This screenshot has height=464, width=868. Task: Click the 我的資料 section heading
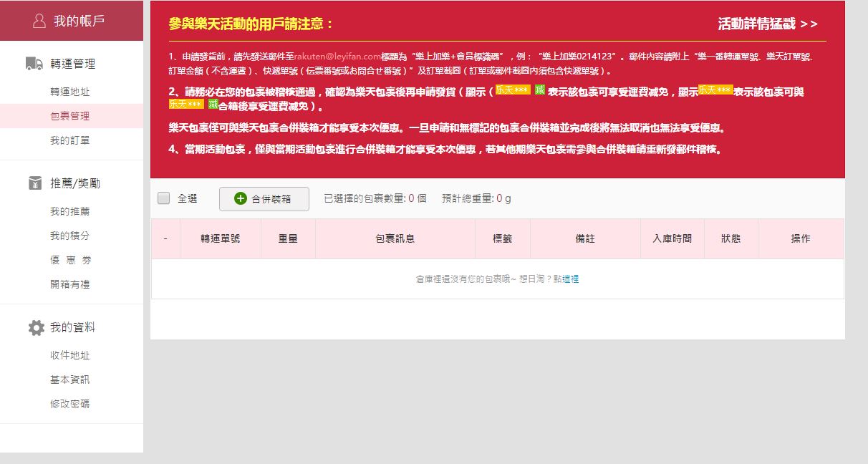click(x=73, y=327)
